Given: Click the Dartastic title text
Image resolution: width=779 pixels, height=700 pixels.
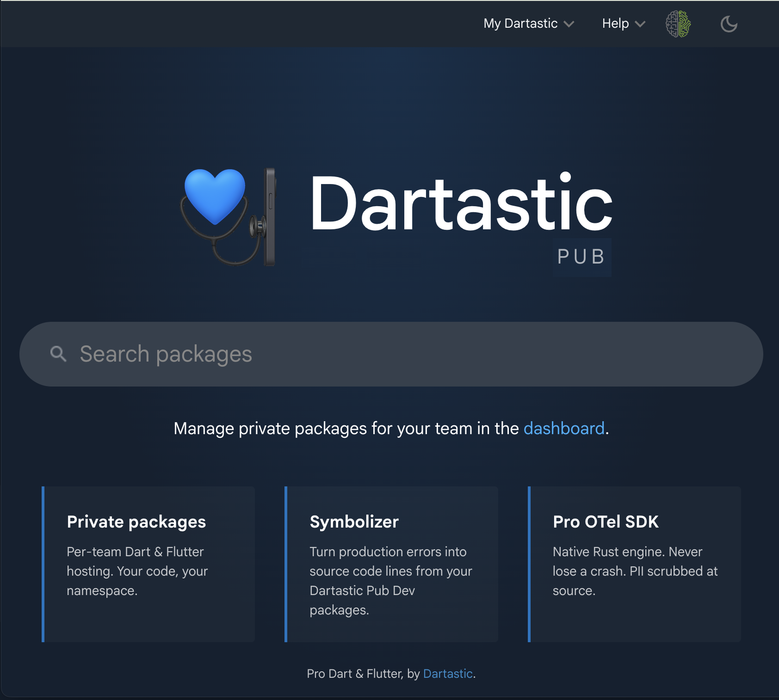Looking at the screenshot, I should tap(461, 203).
